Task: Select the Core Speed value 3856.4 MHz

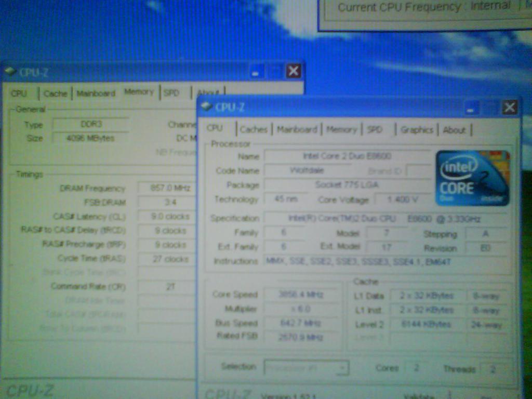Action: (301, 295)
